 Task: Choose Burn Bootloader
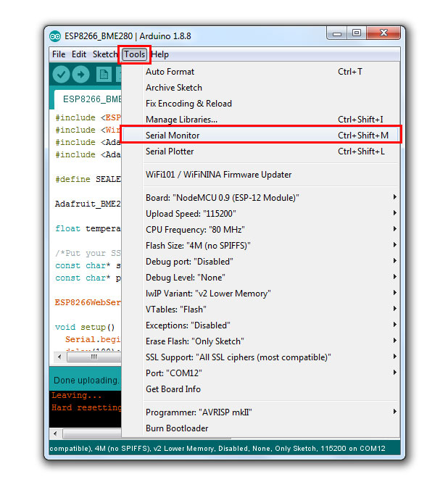click(260, 428)
